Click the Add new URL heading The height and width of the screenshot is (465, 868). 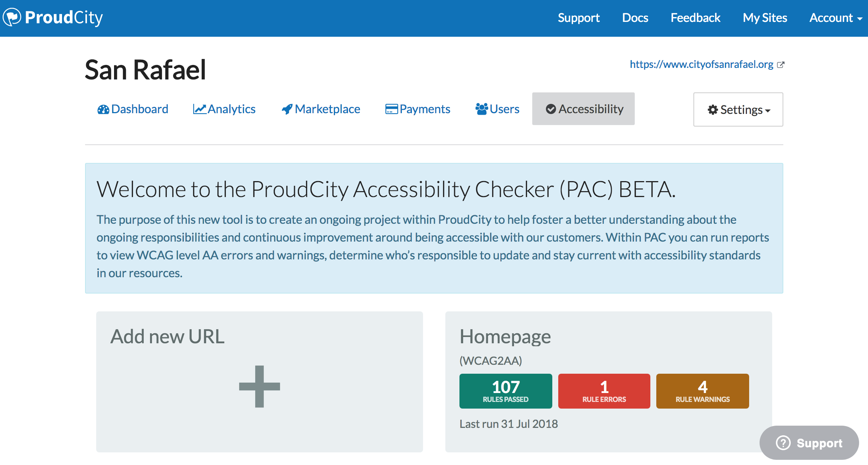tap(168, 337)
